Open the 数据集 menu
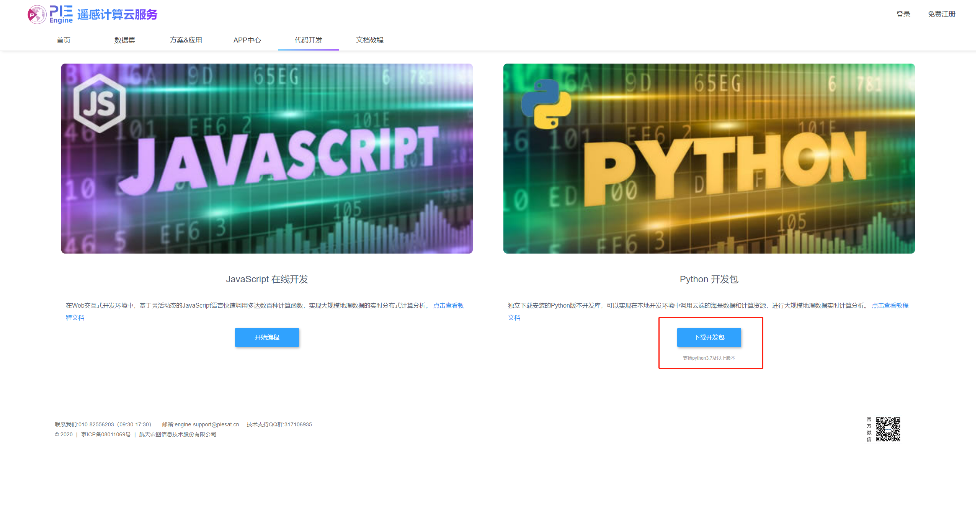Image resolution: width=980 pixels, height=506 pixels. 125,40
